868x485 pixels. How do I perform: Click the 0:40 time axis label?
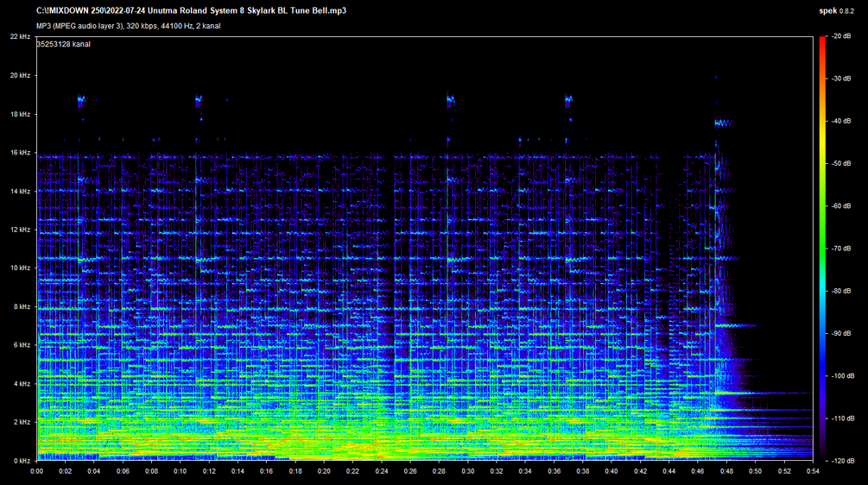click(611, 471)
